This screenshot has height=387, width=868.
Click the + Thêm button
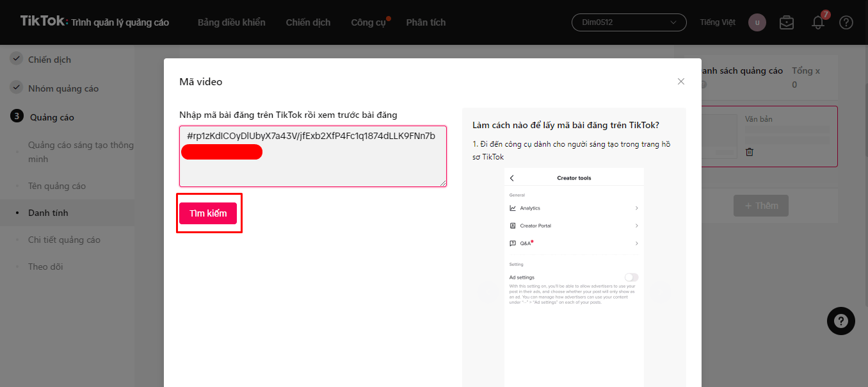point(761,206)
